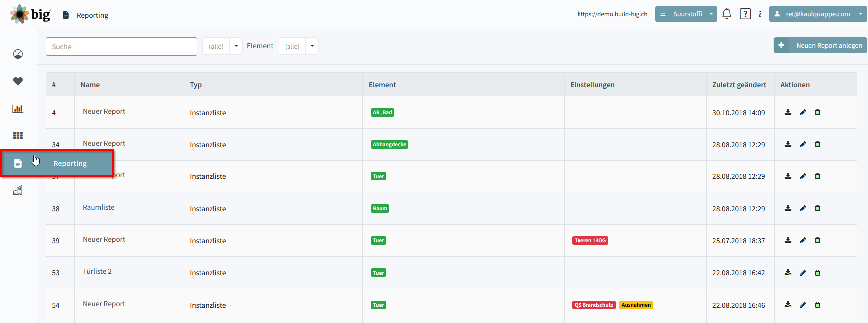868x323 pixels.
Task: Edit report 4 with pencil icon
Action: click(x=803, y=112)
